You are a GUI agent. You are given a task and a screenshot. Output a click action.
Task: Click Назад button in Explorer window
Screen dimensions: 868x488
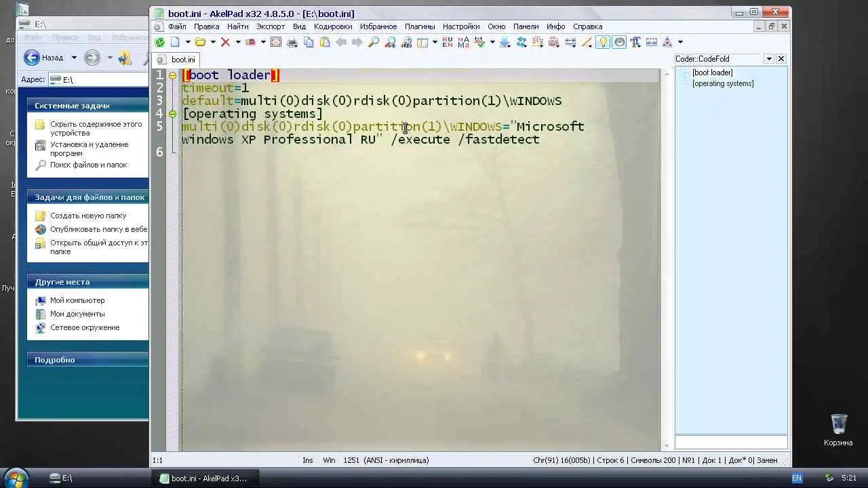(44, 58)
